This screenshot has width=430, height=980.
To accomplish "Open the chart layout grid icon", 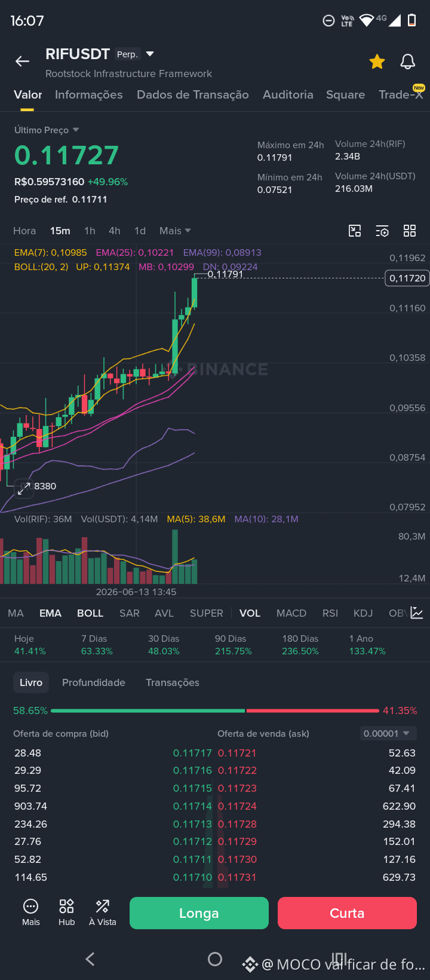I will point(410,231).
